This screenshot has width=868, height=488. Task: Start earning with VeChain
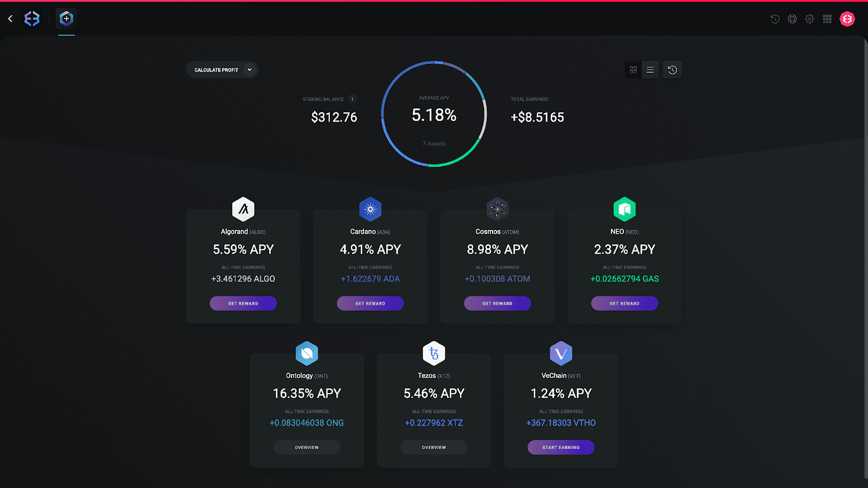(x=561, y=447)
